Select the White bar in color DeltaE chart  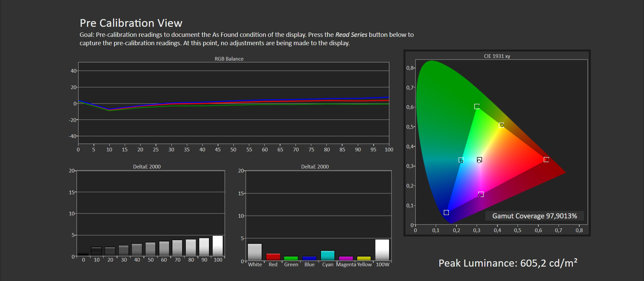[255, 252]
